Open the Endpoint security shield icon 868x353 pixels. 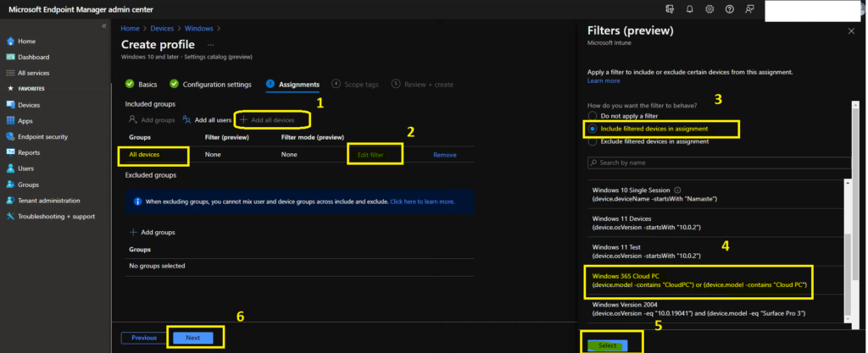pos(10,137)
